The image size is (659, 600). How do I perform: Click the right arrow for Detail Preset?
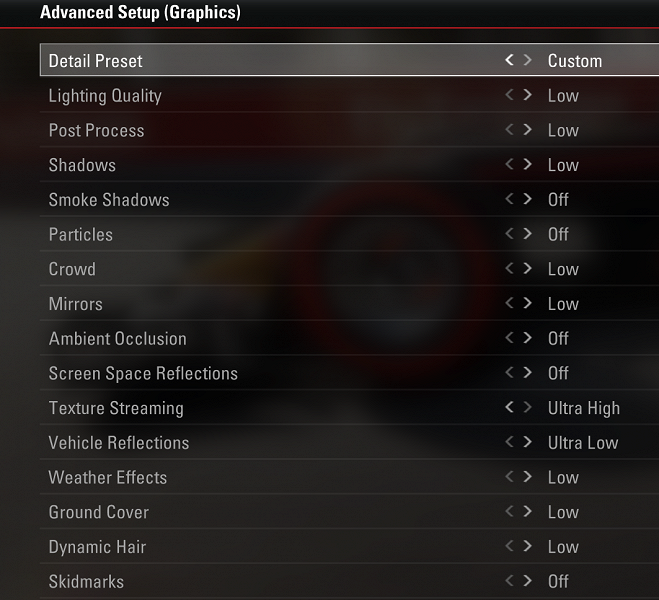tap(527, 61)
